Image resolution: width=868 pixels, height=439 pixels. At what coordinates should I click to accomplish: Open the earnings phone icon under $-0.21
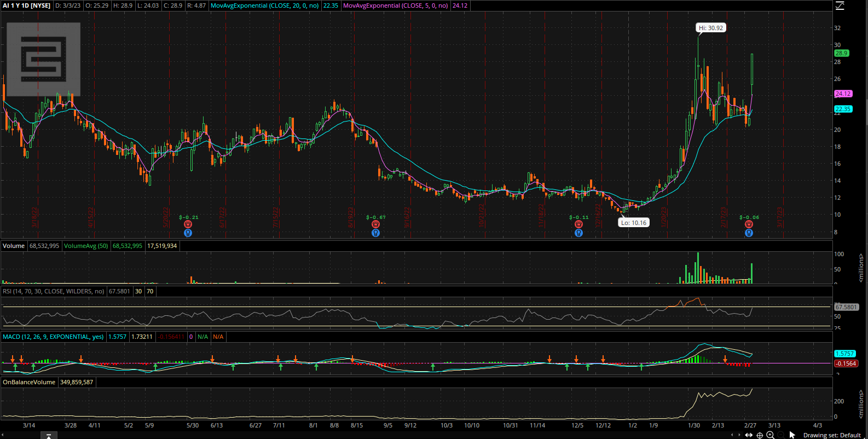click(x=188, y=224)
